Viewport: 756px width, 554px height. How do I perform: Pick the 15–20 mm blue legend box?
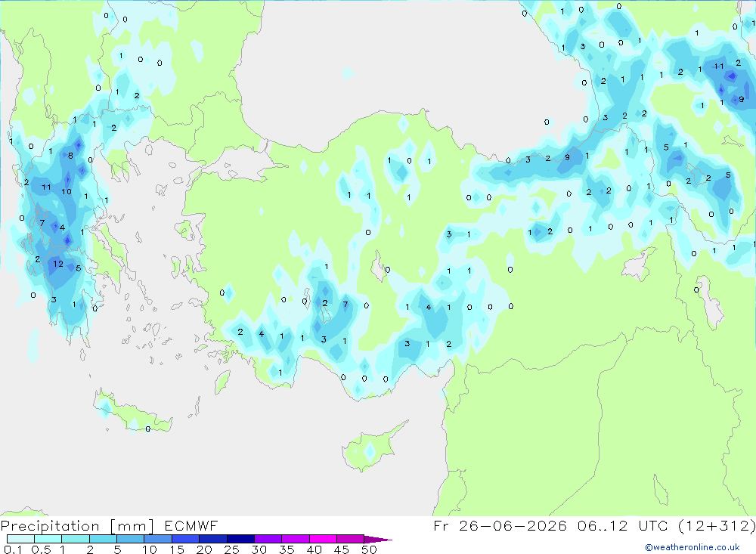186,539
